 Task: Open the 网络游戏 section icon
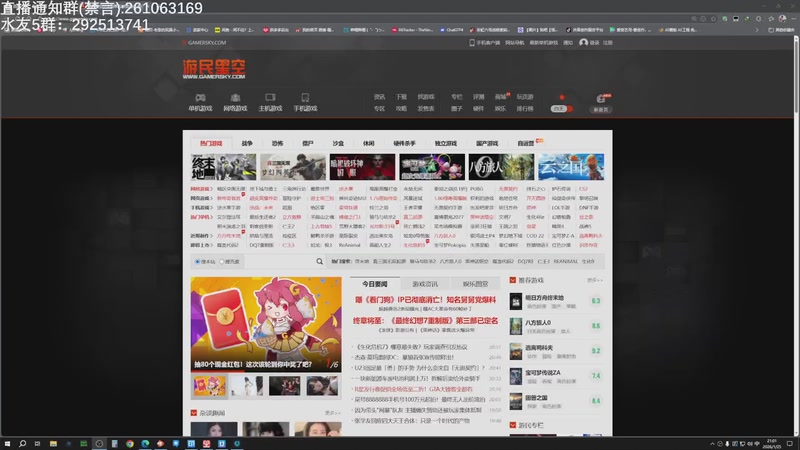coord(235,97)
